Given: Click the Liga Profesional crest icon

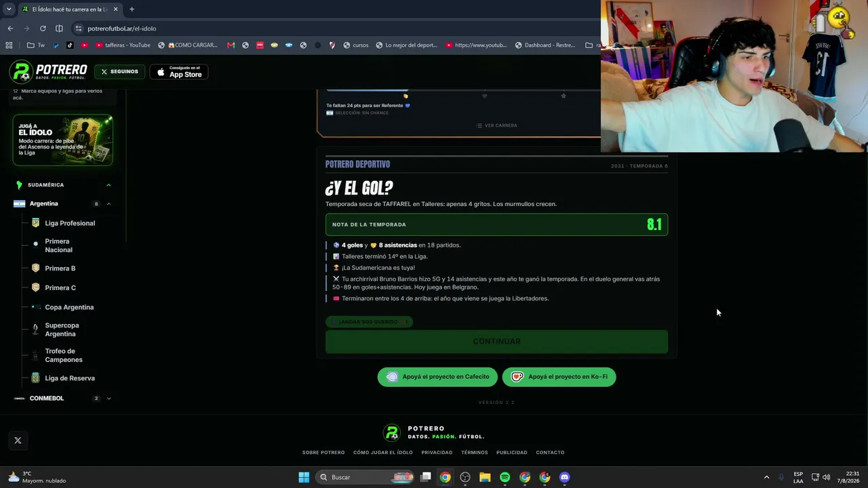Looking at the screenshot, I should click(x=35, y=223).
